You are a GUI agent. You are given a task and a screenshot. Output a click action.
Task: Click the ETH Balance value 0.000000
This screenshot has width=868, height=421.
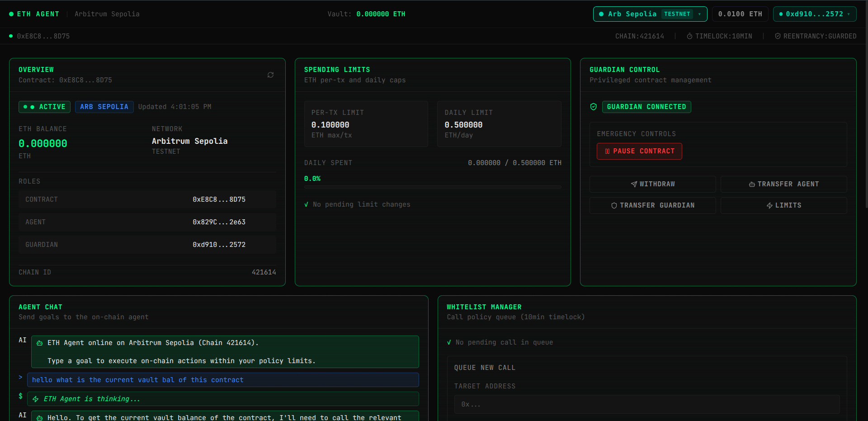[43, 144]
